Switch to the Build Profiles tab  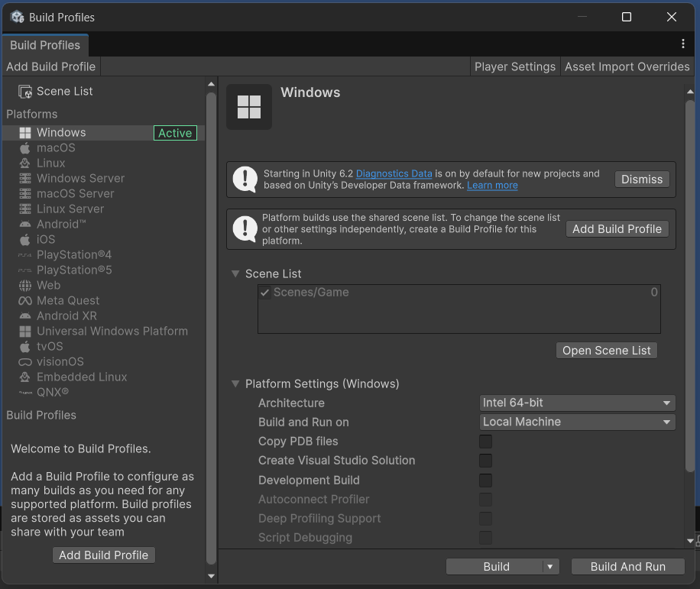(45, 44)
